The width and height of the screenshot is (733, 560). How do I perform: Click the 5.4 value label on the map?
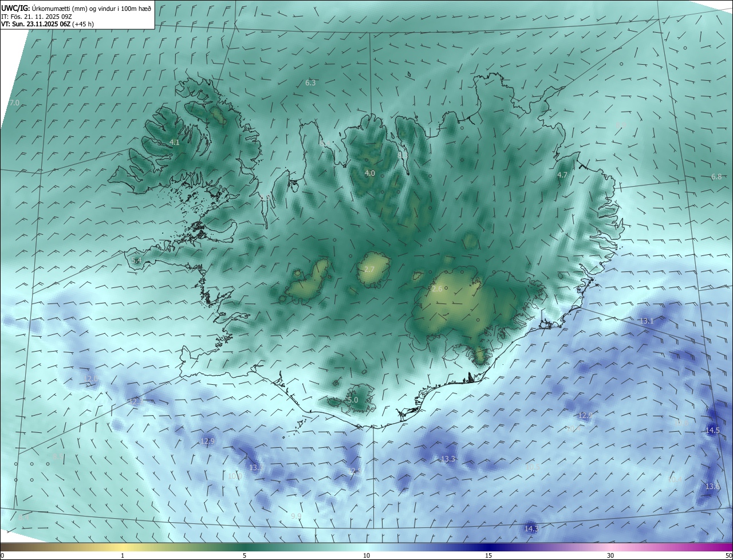tap(136, 261)
